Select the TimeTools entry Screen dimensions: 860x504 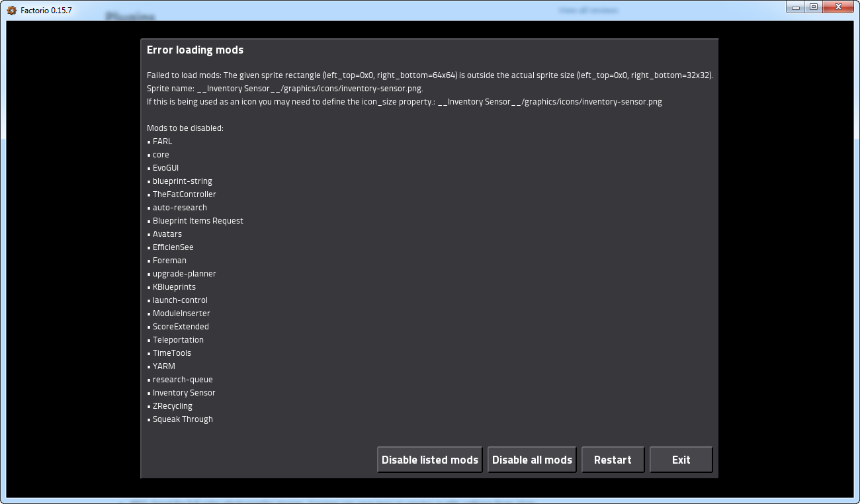tap(172, 353)
